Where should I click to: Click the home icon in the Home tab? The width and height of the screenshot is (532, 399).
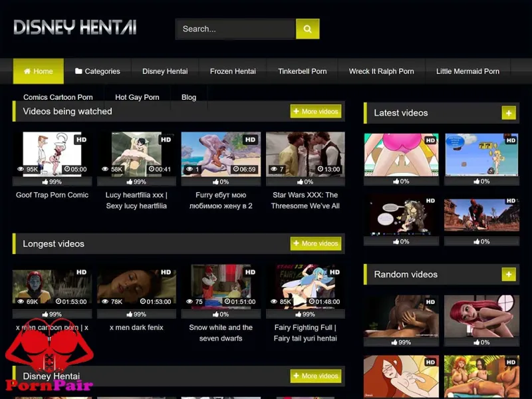[x=27, y=71]
